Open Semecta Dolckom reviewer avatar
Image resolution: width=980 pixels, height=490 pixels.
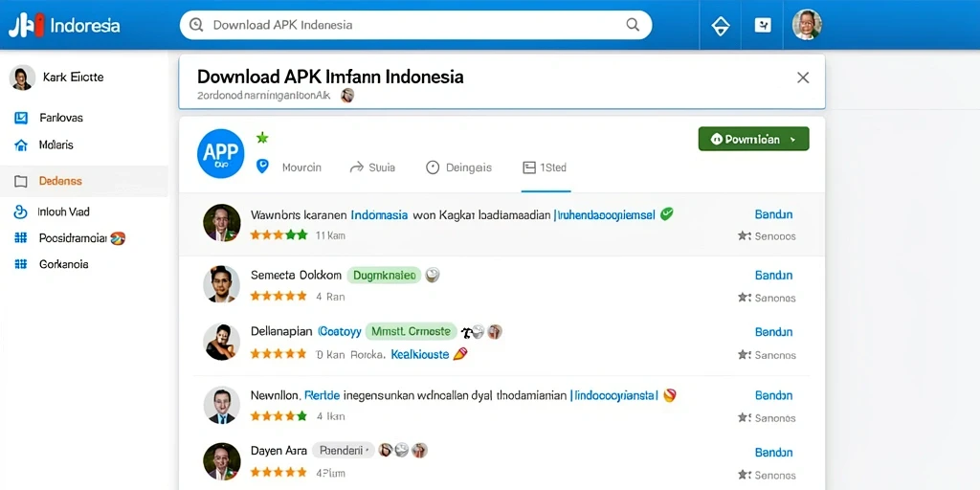point(222,283)
